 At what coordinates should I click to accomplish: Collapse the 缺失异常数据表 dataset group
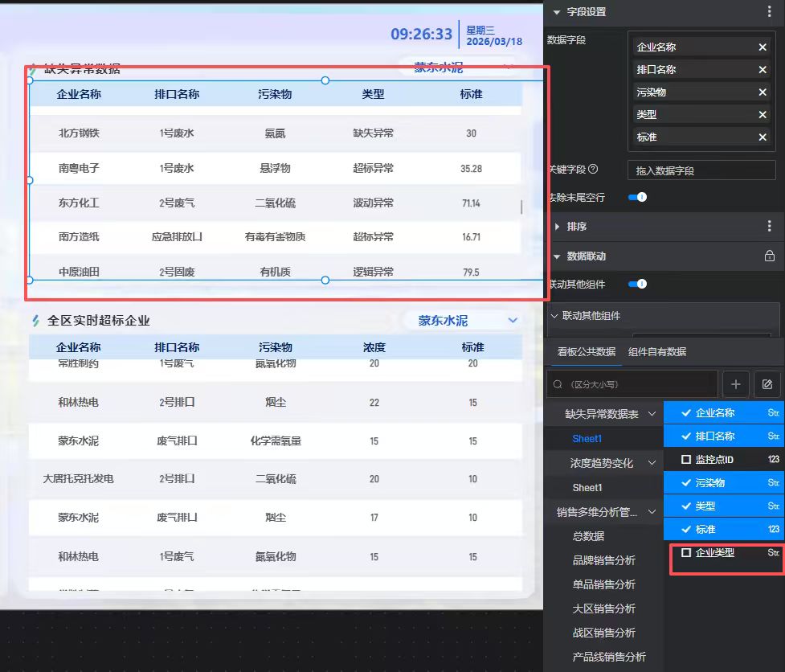click(x=652, y=414)
